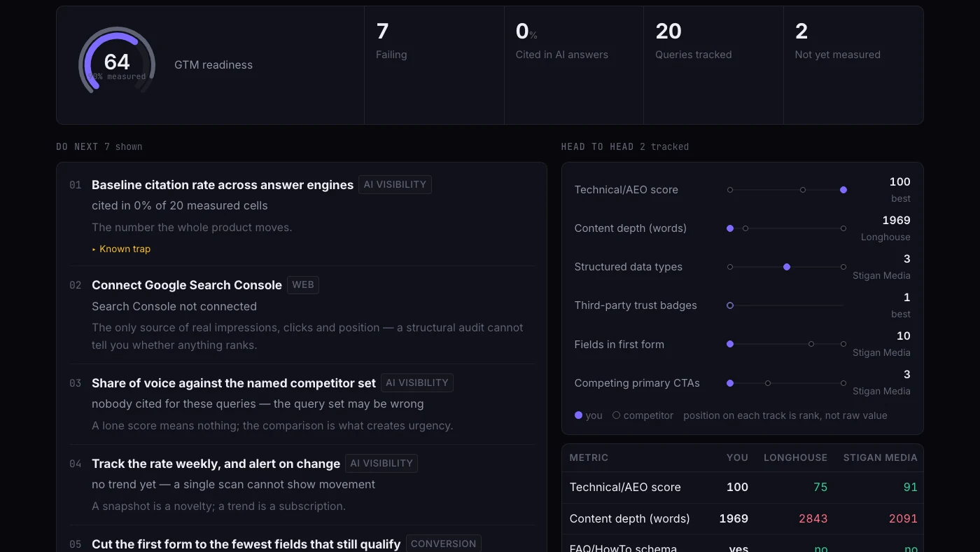Click Technical/AEO score row label in the table
The width and height of the screenshot is (980, 552).
click(625, 487)
